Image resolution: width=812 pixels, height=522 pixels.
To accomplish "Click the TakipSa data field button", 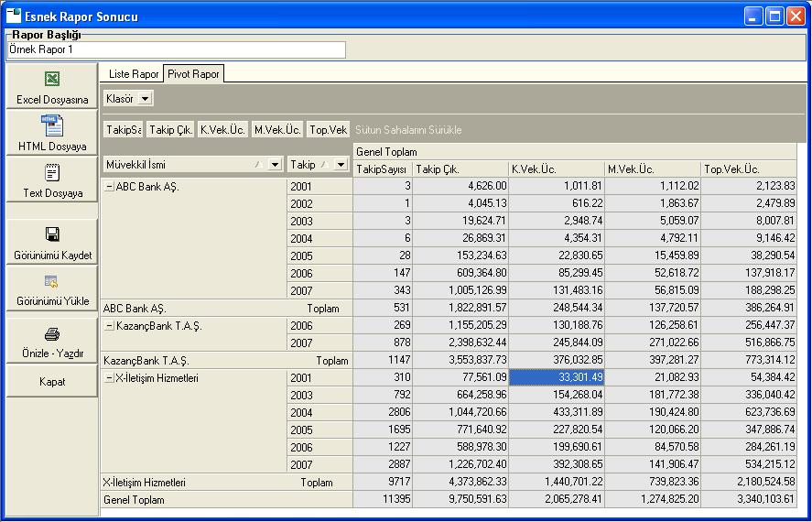I will [124, 129].
